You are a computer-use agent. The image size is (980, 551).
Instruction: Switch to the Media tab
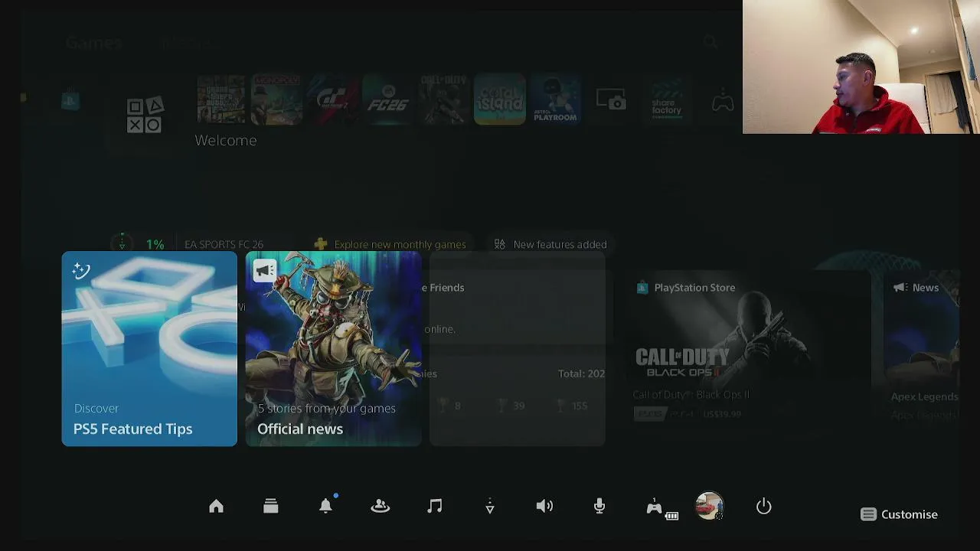189,43
